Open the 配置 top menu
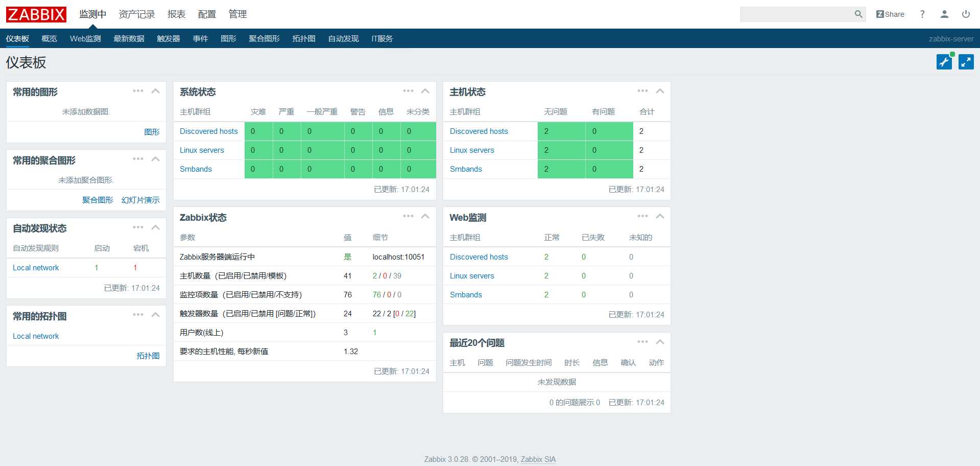The image size is (980, 466). point(207,14)
